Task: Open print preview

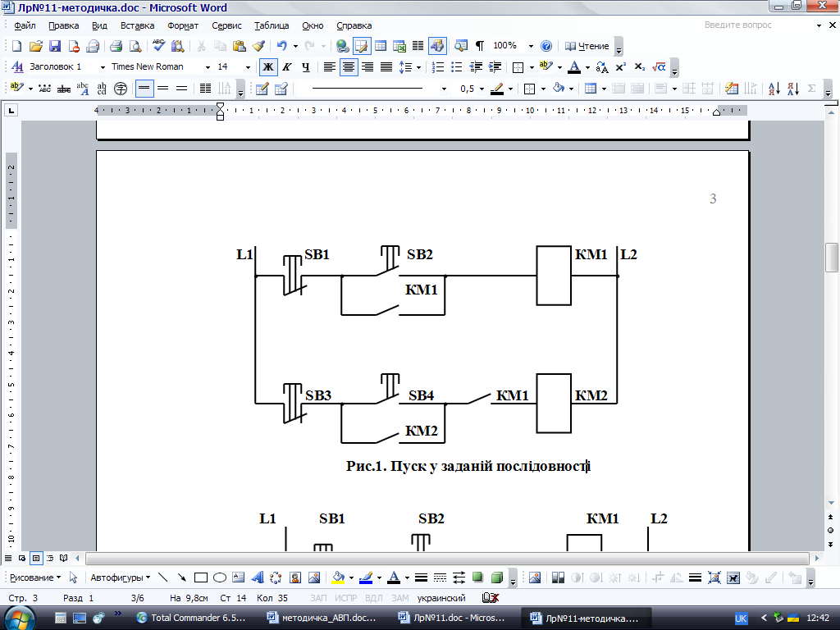Action: point(135,46)
